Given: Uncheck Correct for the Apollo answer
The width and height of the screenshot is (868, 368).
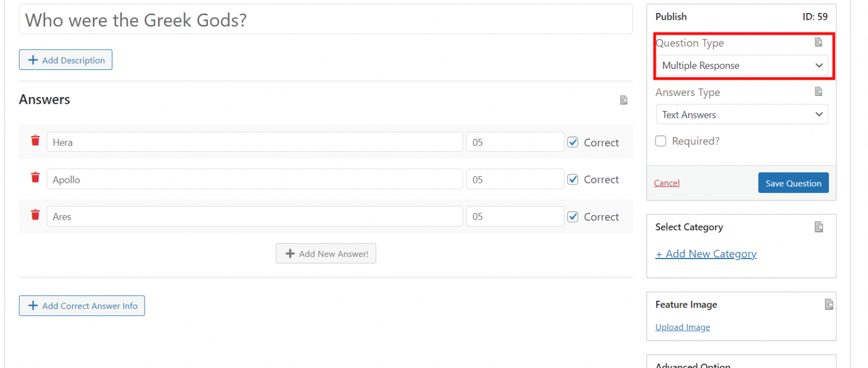Looking at the screenshot, I should click(573, 179).
